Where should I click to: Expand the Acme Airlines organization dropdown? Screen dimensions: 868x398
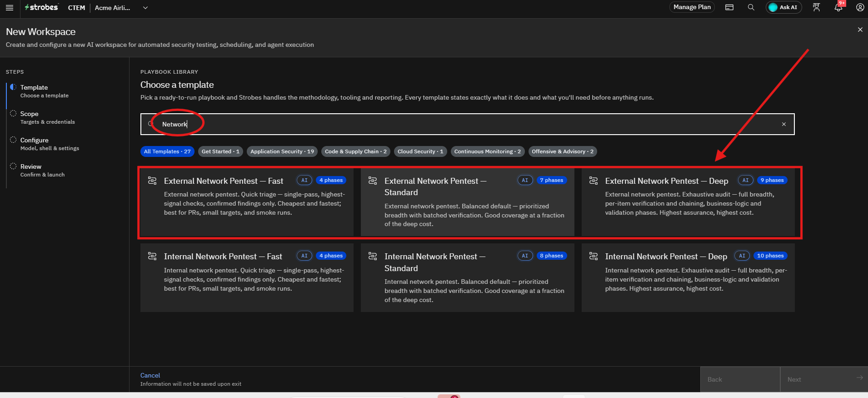tap(145, 8)
